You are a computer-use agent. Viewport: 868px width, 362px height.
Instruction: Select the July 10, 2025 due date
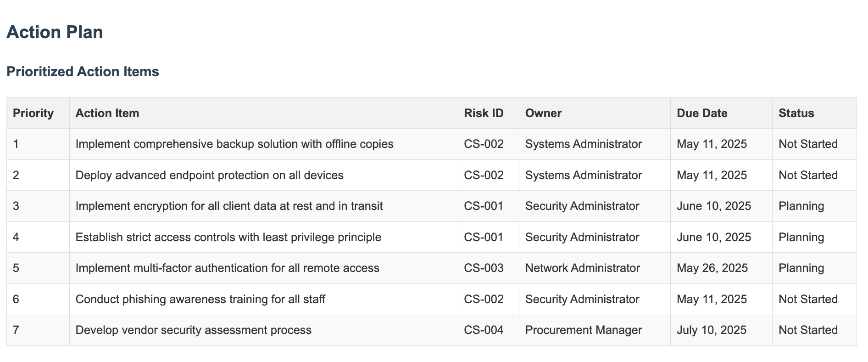click(711, 330)
